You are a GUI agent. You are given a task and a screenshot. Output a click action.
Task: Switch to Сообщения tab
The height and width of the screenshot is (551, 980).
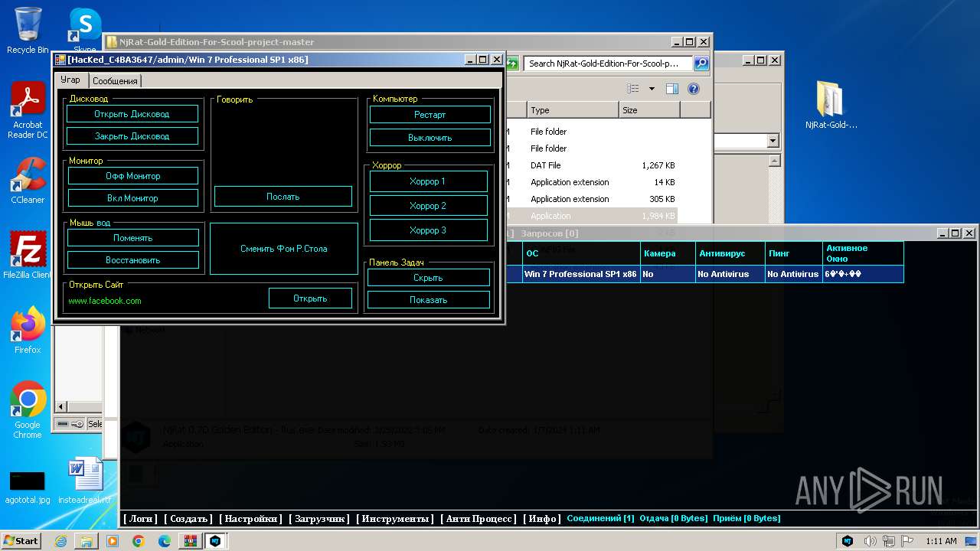(115, 80)
